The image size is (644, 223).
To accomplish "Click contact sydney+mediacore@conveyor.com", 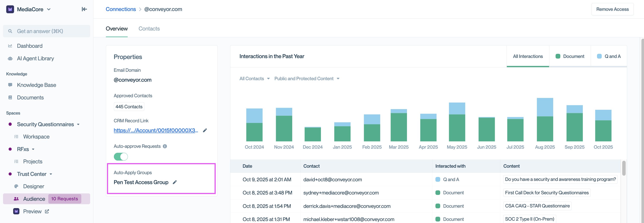I will click(341, 193).
